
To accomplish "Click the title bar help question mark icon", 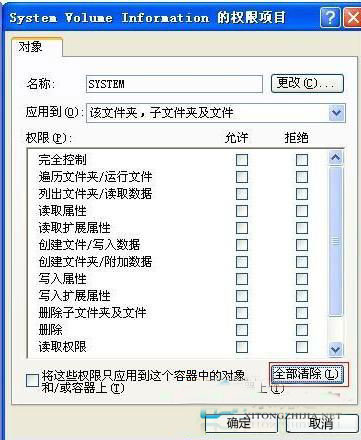I will click(x=330, y=18).
